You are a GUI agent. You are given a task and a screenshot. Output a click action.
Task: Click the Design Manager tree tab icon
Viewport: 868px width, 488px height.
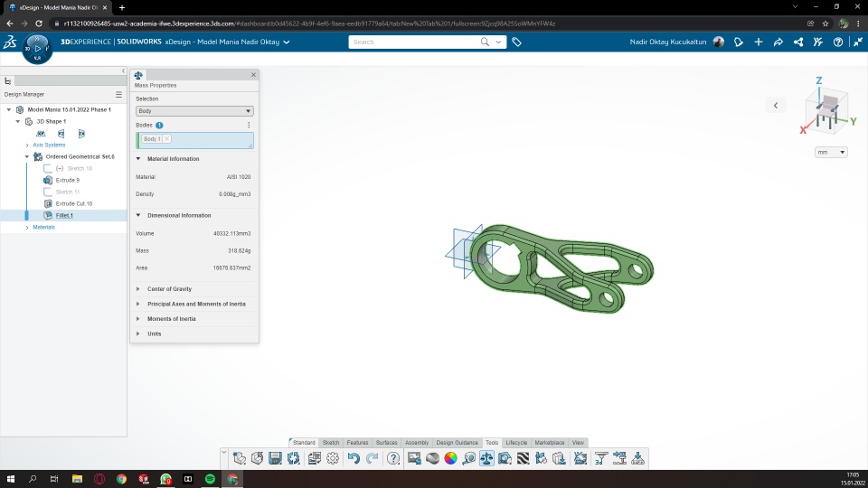coord(8,80)
